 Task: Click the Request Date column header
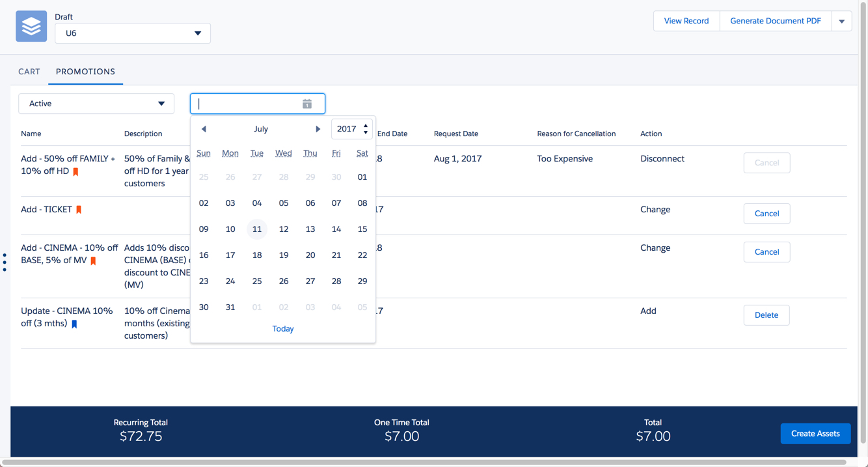[x=456, y=134]
